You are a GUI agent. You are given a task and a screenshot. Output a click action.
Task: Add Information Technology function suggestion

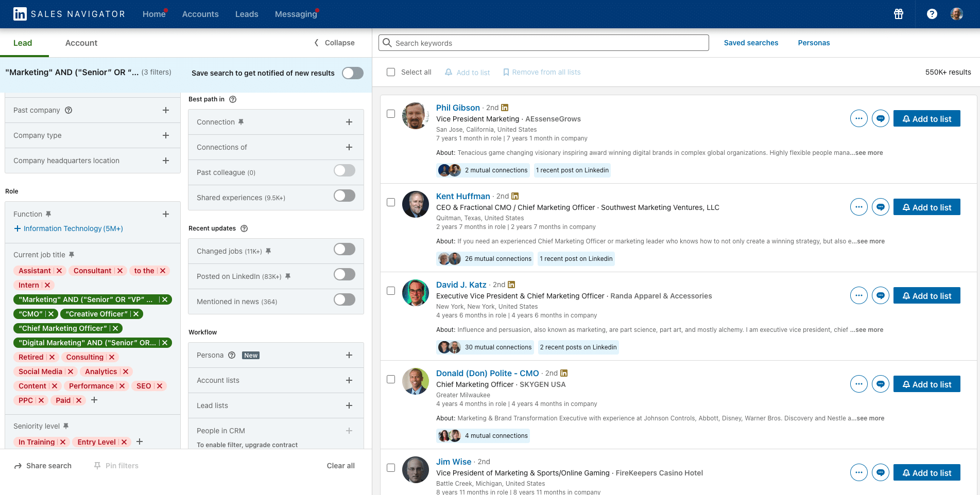(x=68, y=228)
